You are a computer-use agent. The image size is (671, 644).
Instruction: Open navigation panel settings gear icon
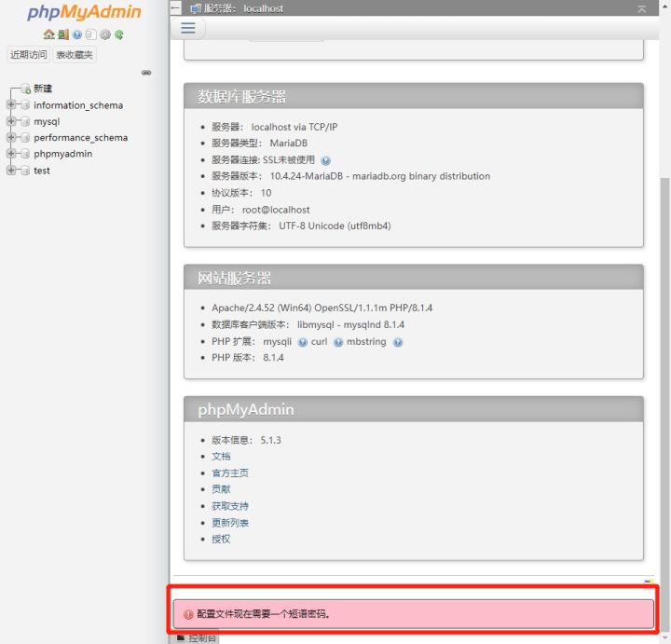pyautogui.click(x=104, y=34)
